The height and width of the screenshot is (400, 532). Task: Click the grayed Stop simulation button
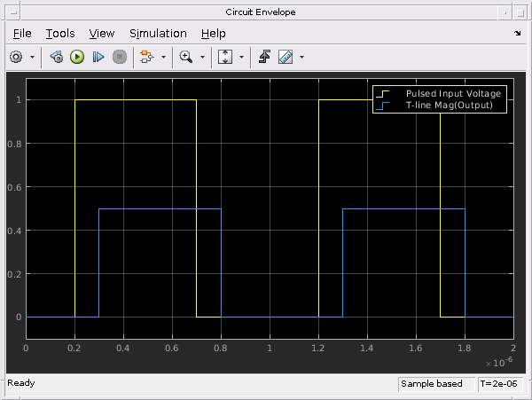120,57
